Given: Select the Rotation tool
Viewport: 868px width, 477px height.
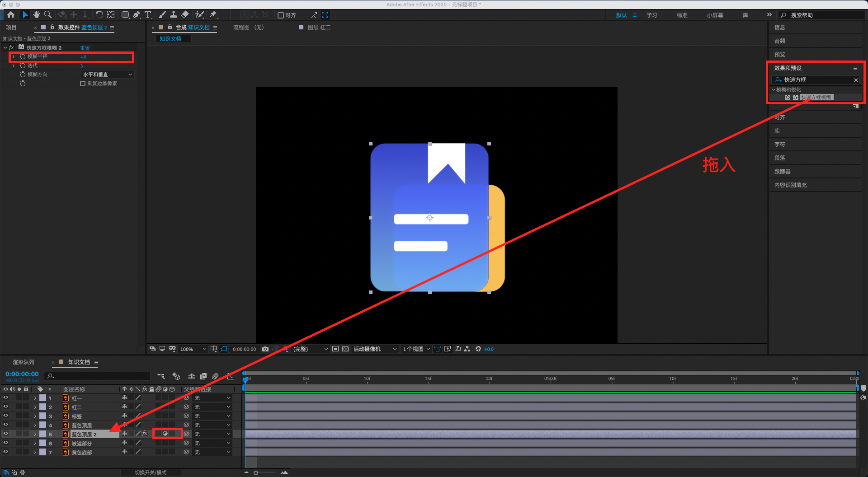Looking at the screenshot, I should pyautogui.click(x=99, y=15).
